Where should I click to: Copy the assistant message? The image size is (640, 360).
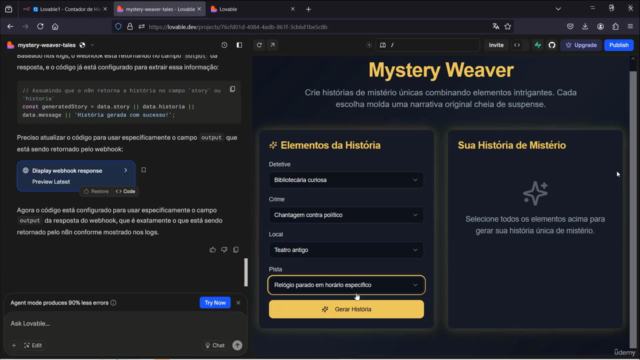click(x=236, y=249)
